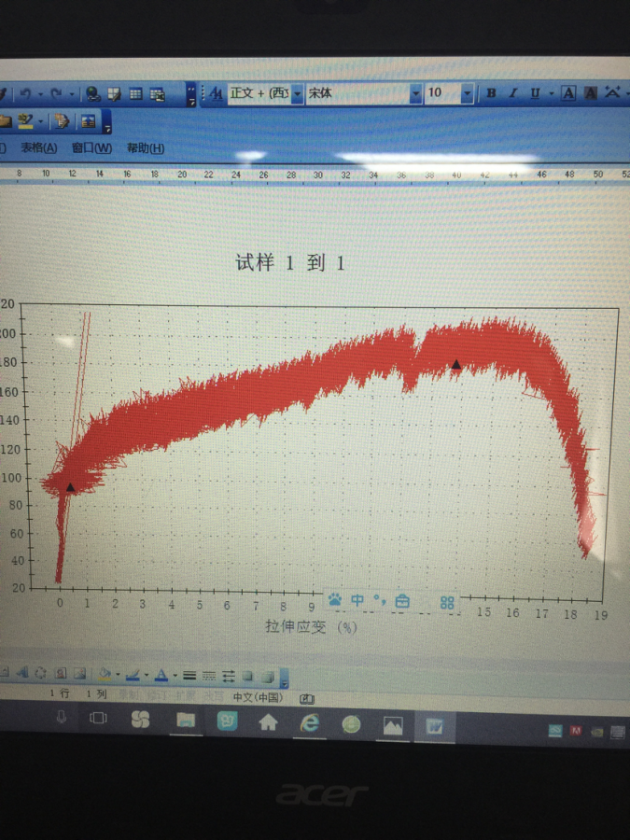Click the Line Style icon
This screenshot has height=840, width=630.
click(189, 676)
